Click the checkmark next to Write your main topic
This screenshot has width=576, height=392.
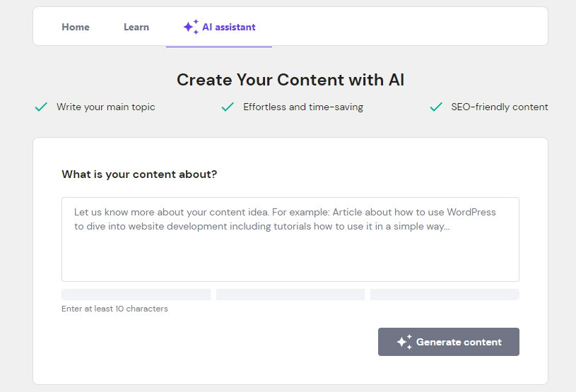(41, 107)
